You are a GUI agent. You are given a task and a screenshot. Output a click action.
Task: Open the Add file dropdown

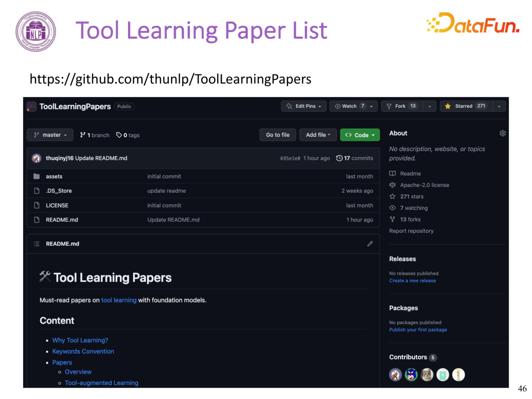[x=318, y=135]
